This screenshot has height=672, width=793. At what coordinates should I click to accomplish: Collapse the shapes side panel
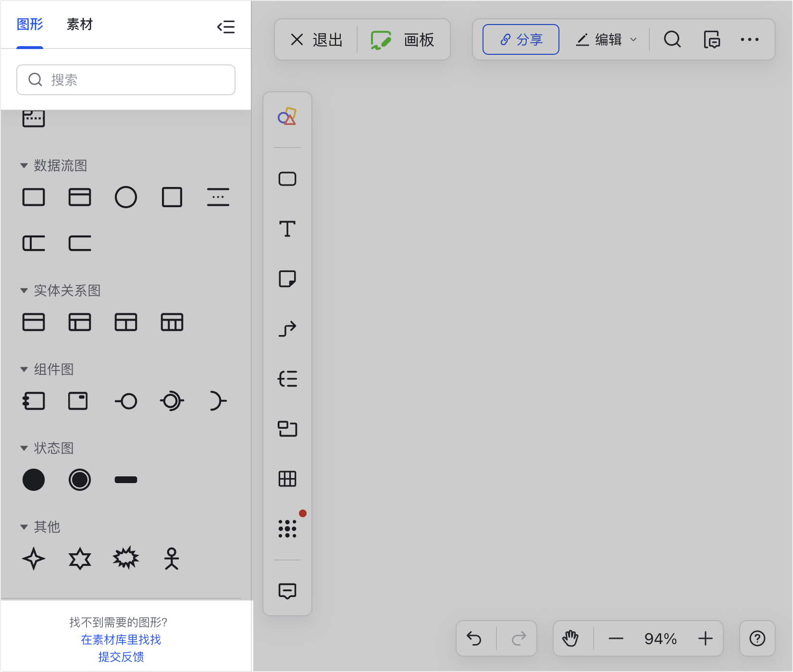(226, 26)
